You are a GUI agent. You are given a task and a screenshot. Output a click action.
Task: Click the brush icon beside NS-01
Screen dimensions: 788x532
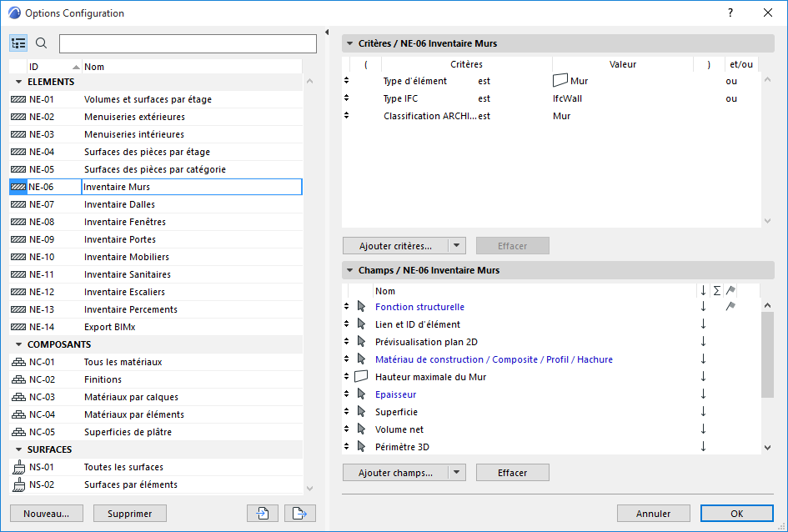(x=18, y=467)
